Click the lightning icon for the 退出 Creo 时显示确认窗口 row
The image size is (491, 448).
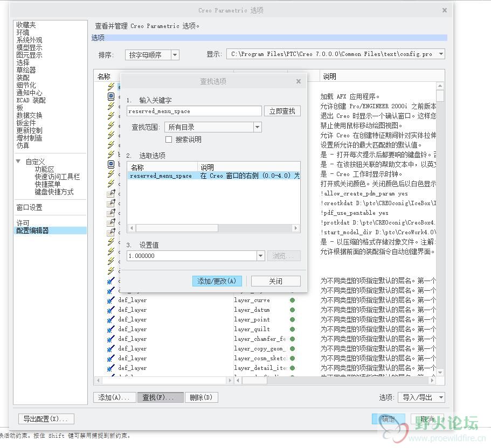(111, 116)
